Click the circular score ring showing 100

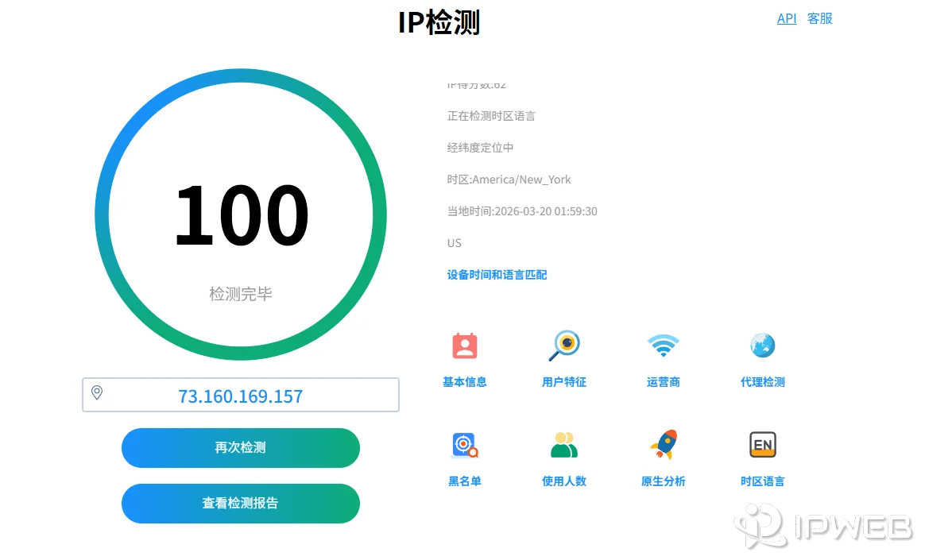[240, 212]
